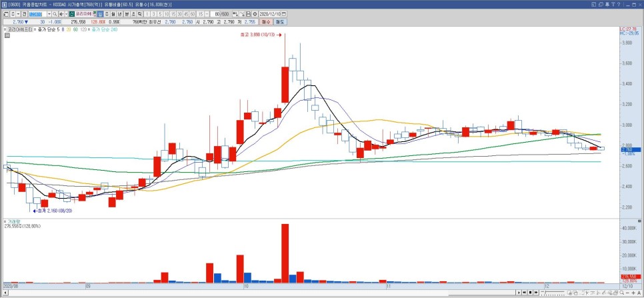Open the calendar date picker icon
This screenshot has width=644, height=298.
tap(284, 14)
